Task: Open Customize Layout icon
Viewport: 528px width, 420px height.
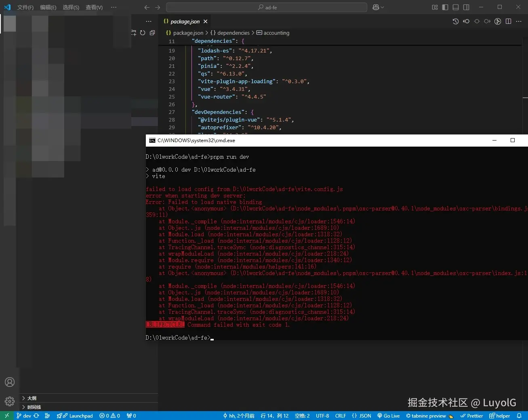Action: coord(435,7)
